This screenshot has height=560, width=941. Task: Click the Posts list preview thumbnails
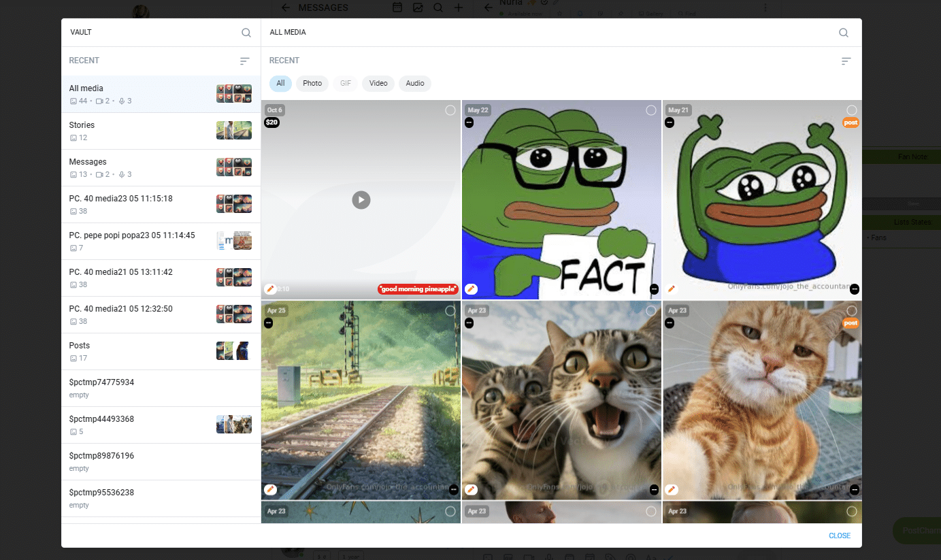234,351
